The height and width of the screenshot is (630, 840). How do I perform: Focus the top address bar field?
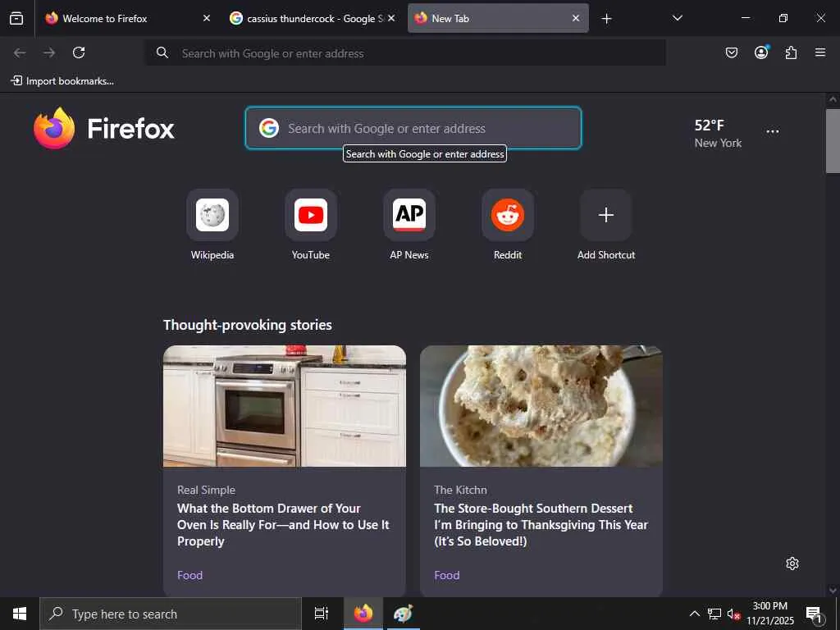405,52
